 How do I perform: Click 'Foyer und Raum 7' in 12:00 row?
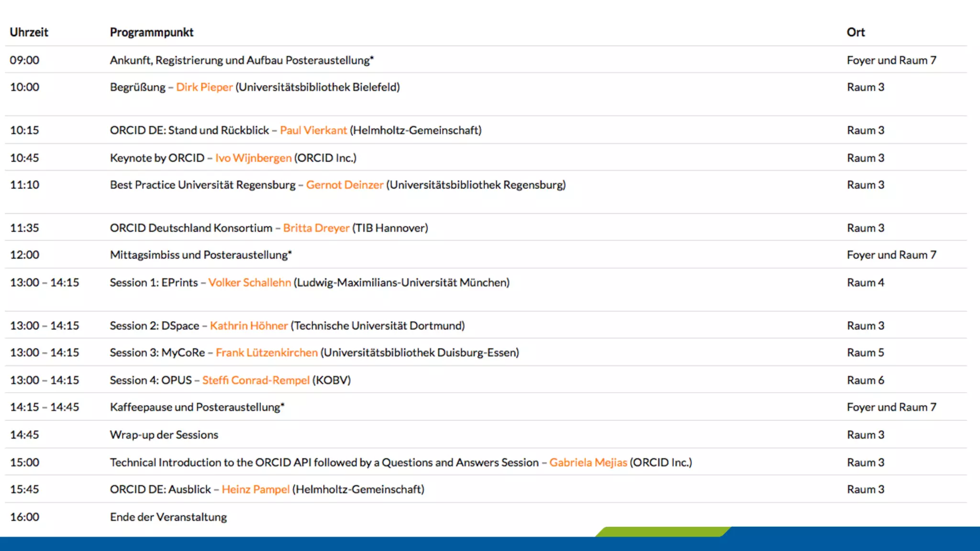(x=891, y=255)
